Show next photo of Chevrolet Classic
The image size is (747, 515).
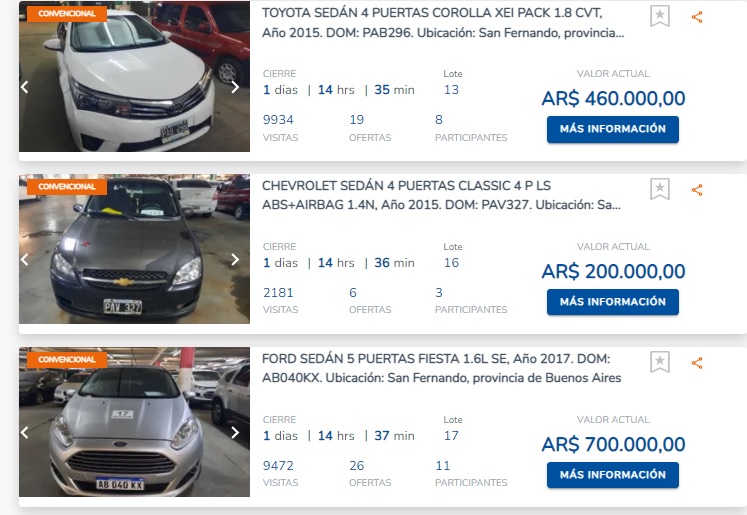[x=235, y=260]
